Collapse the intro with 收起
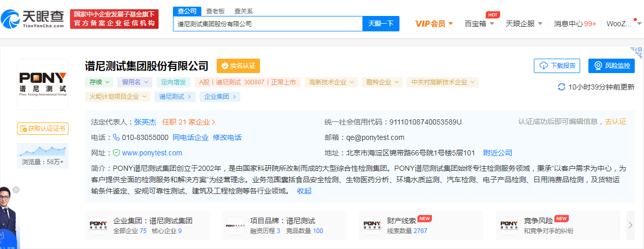The image size is (644, 249). coord(304,191)
